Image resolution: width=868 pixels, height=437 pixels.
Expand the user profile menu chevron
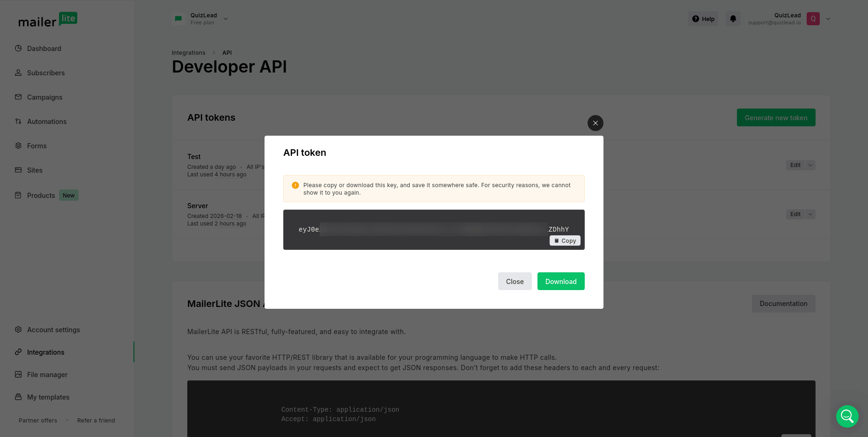tap(828, 19)
